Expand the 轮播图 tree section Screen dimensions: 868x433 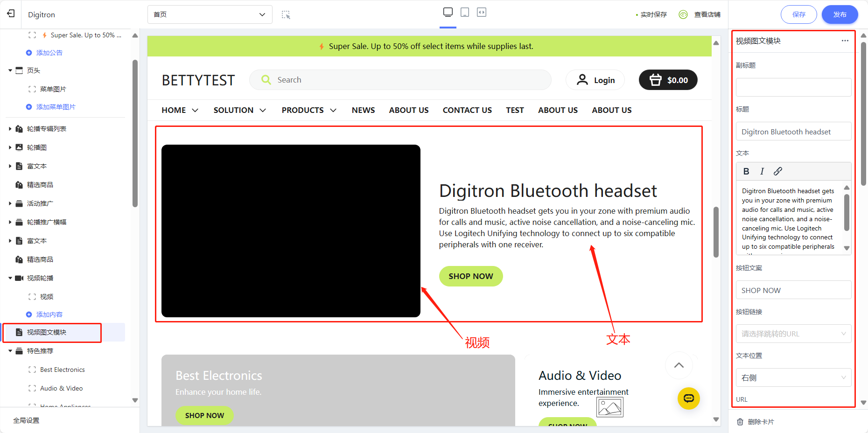(x=10, y=147)
